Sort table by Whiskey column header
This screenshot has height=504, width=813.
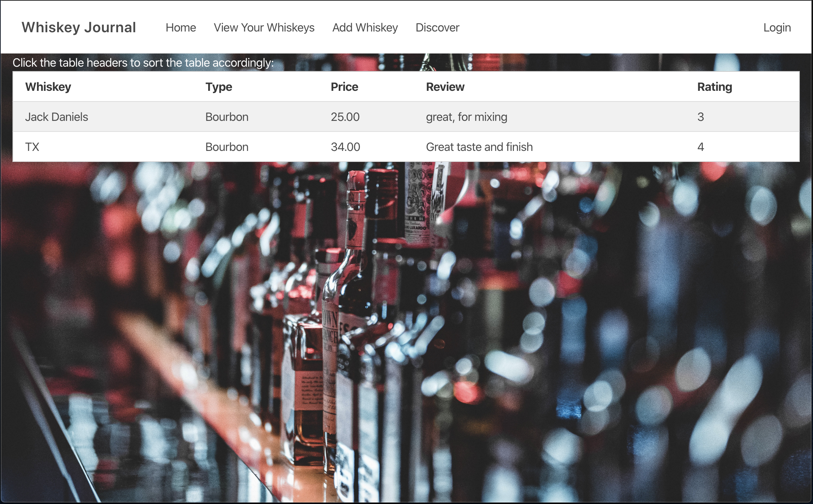[48, 87]
